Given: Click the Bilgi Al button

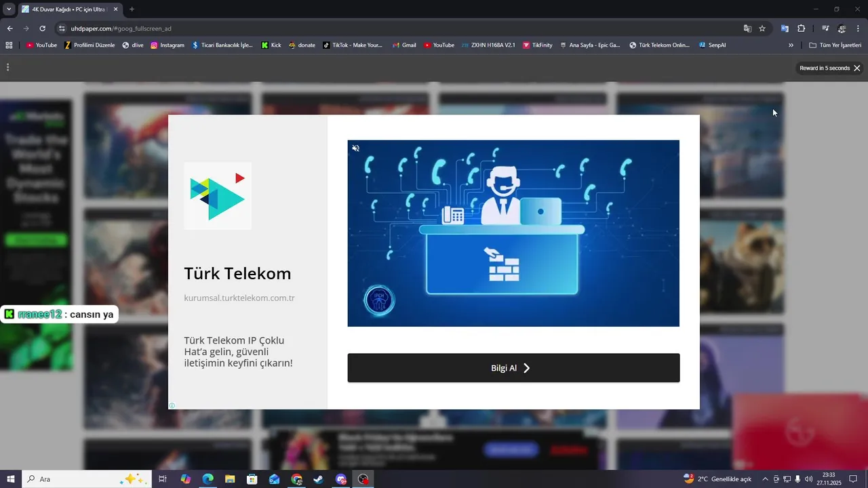Looking at the screenshot, I should click(513, 368).
